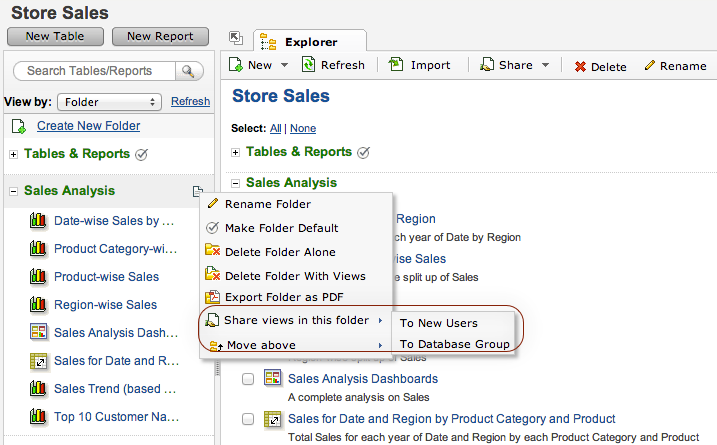Expand Tables & Reports in the sidebar

pyautogui.click(x=13, y=154)
